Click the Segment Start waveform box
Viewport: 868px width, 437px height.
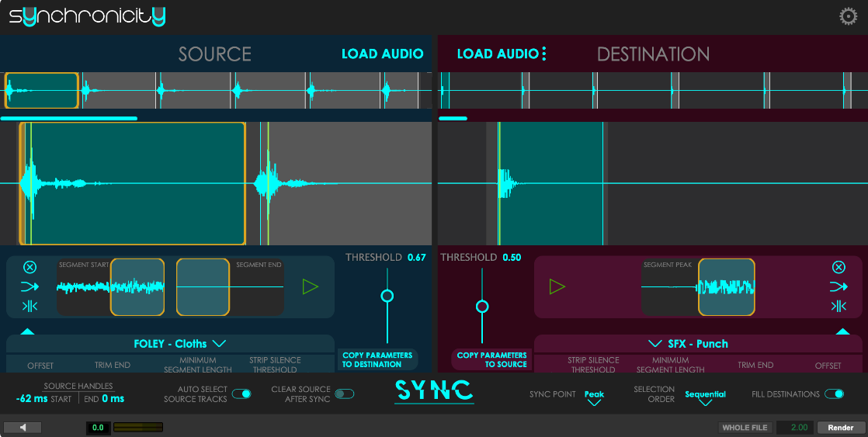pyautogui.click(x=111, y=287)
